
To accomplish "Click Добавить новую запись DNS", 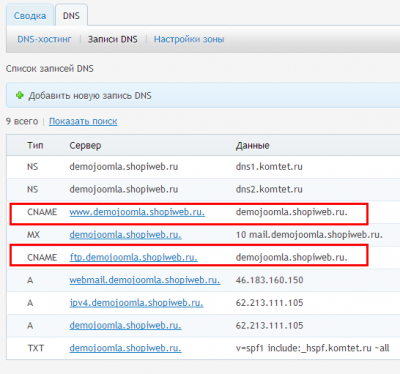I will (x=90, y=96).
